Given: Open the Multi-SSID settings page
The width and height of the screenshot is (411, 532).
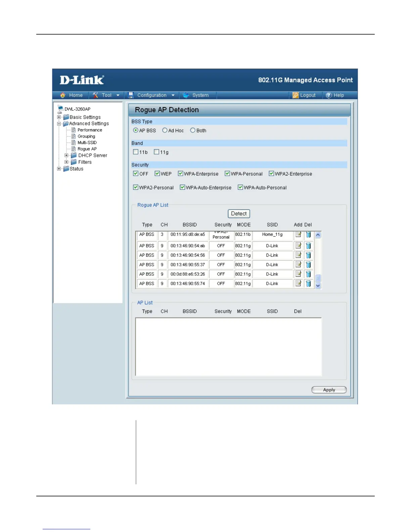Looking at the screenshot, I should [x=87, y=143].
